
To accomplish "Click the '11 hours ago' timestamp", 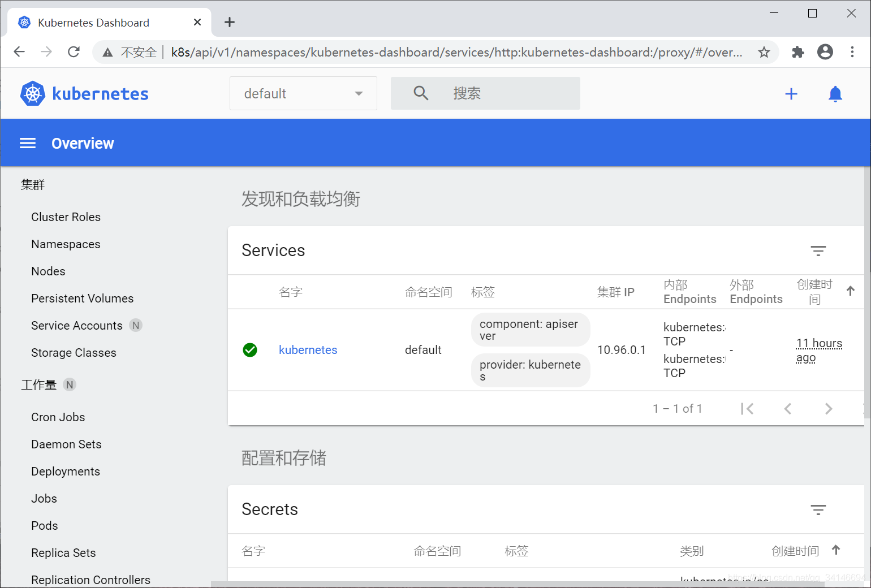I will (819, 350).
